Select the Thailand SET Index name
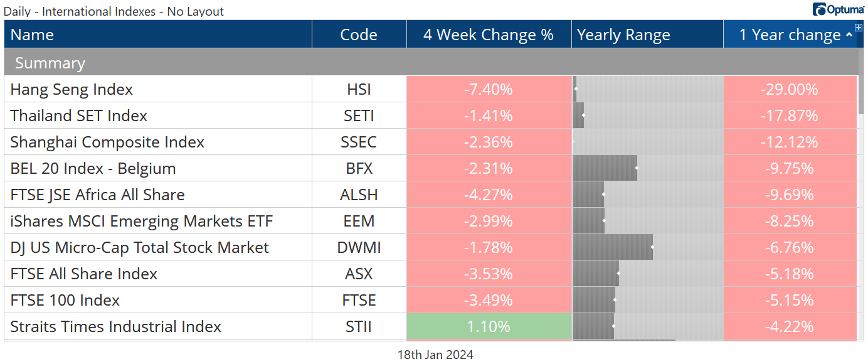 point(79,115)
